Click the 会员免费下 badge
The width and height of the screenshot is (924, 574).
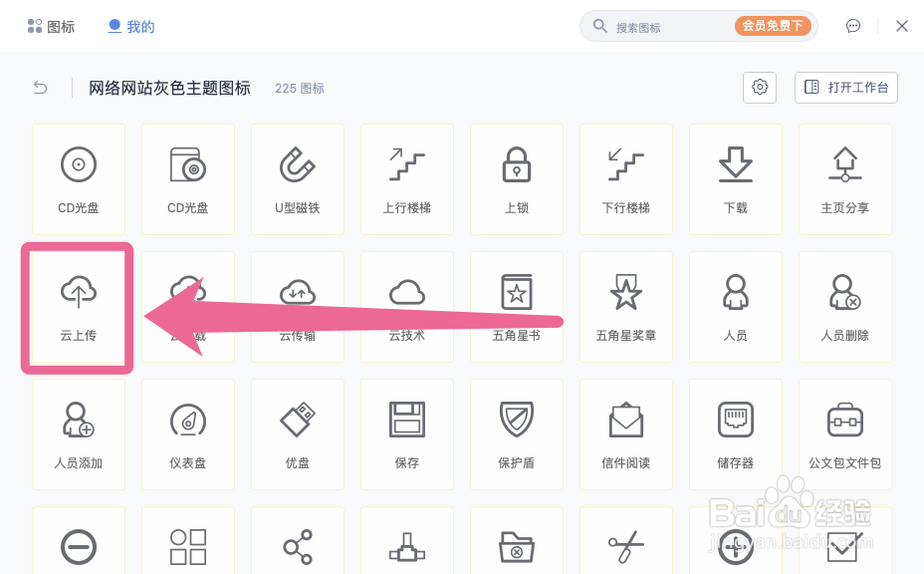(x=773, y=26)
